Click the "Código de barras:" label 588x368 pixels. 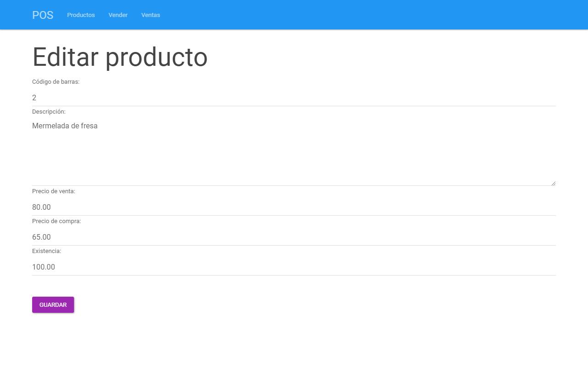tap(56, 82)
